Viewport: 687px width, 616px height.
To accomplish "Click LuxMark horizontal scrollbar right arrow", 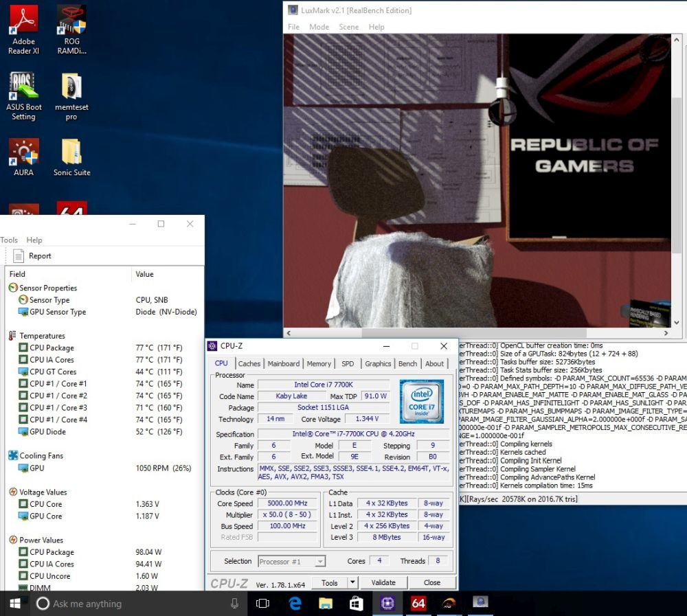I will click(x=666, y=333).
